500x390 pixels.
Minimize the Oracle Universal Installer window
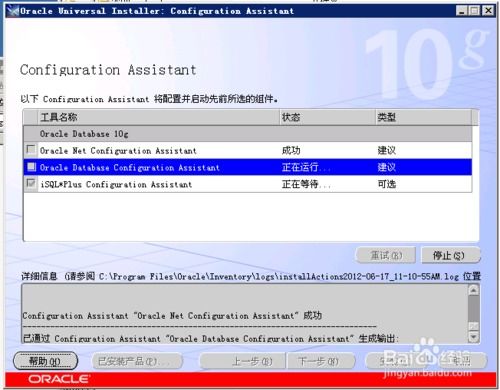pos(462,11)
